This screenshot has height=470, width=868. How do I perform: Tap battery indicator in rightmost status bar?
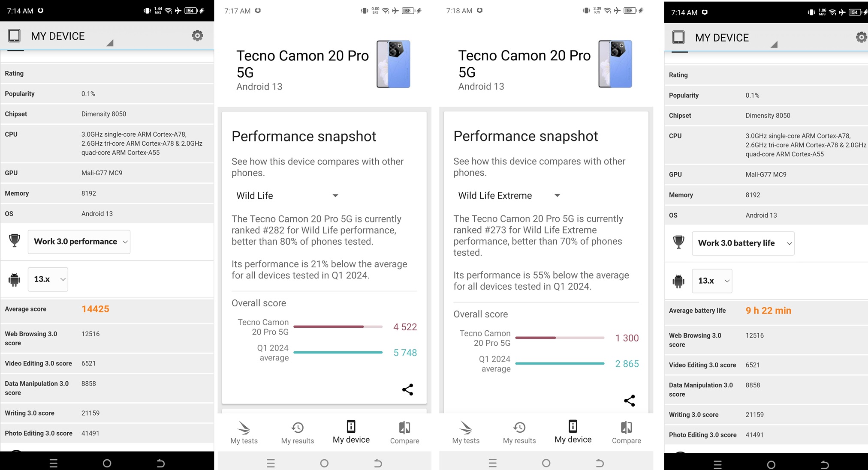pos(855,12)
